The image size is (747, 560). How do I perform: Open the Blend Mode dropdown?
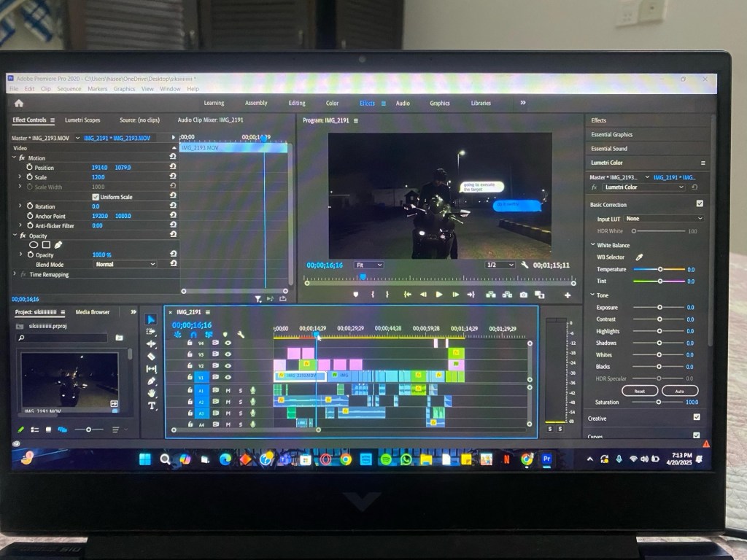click(125, 264)
